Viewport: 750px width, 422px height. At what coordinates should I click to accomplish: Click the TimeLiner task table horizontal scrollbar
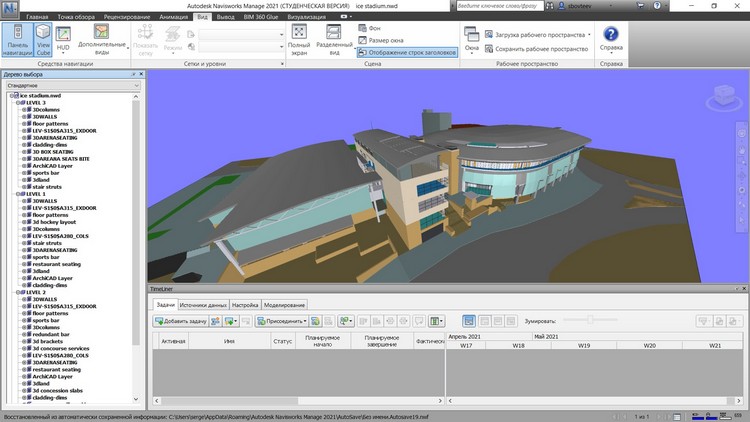298,400
